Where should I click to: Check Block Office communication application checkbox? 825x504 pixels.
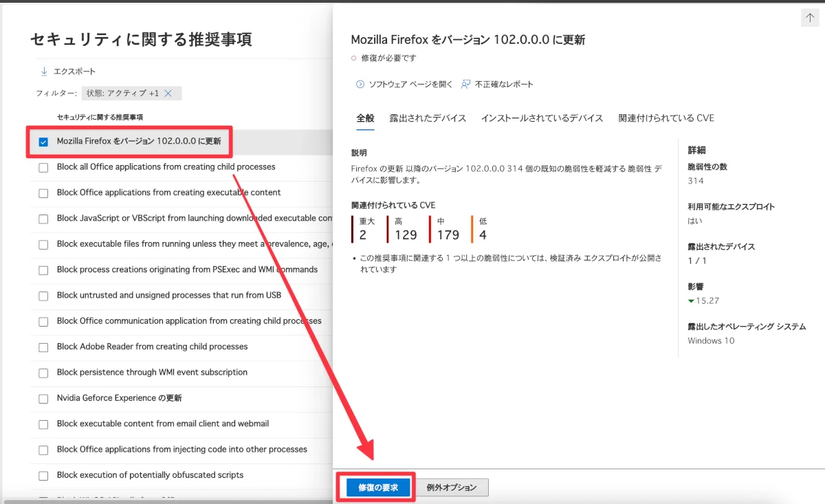(43, 322)
